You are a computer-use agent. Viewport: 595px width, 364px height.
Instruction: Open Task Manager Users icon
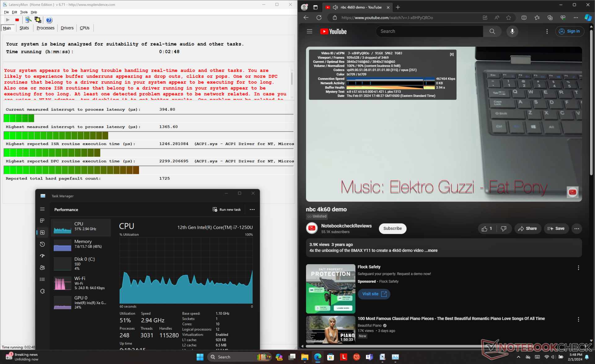(42, 267)
